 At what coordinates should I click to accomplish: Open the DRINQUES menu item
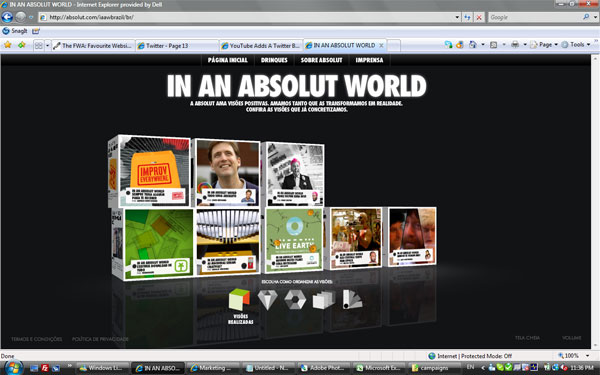(274, 60)
